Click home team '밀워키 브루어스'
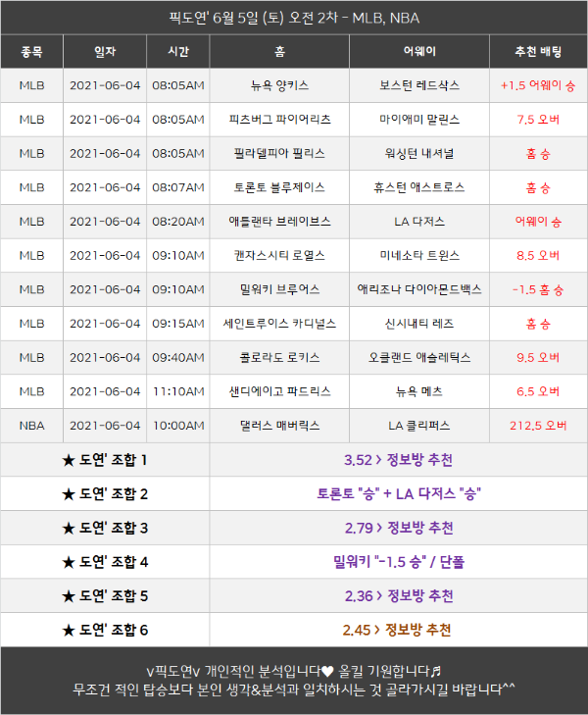This screenshot has height=715, width=588. (x=279, y=289)
